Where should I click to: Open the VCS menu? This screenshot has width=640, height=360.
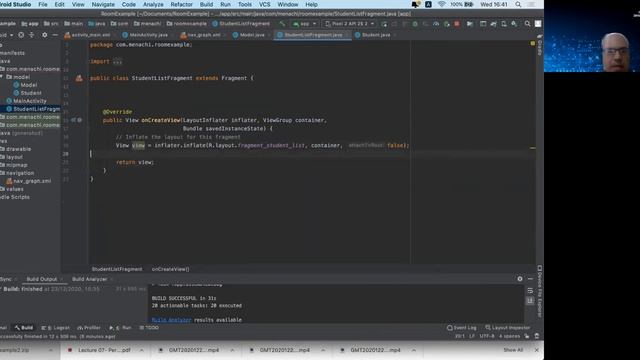264,4
